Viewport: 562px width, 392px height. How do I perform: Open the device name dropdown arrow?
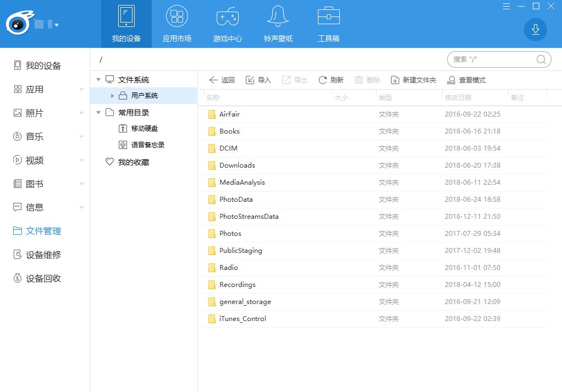[x=57, y=25]
